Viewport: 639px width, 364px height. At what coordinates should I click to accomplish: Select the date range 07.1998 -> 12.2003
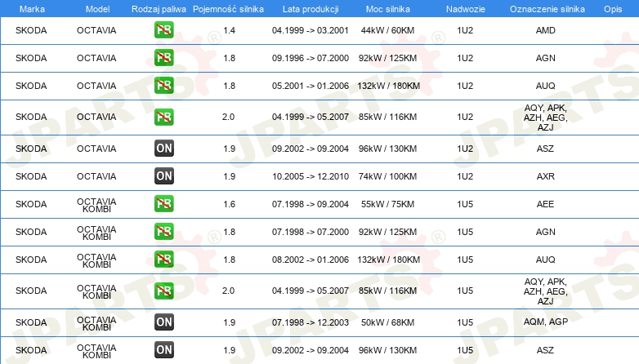[311, 322]
